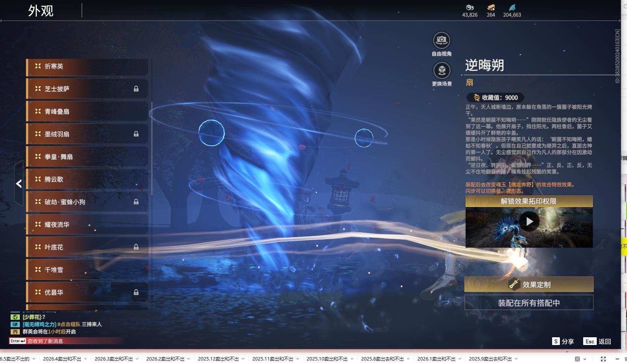Click the lock icon on 叶底花
The image size is (627, 364).
tap(136, 247)
